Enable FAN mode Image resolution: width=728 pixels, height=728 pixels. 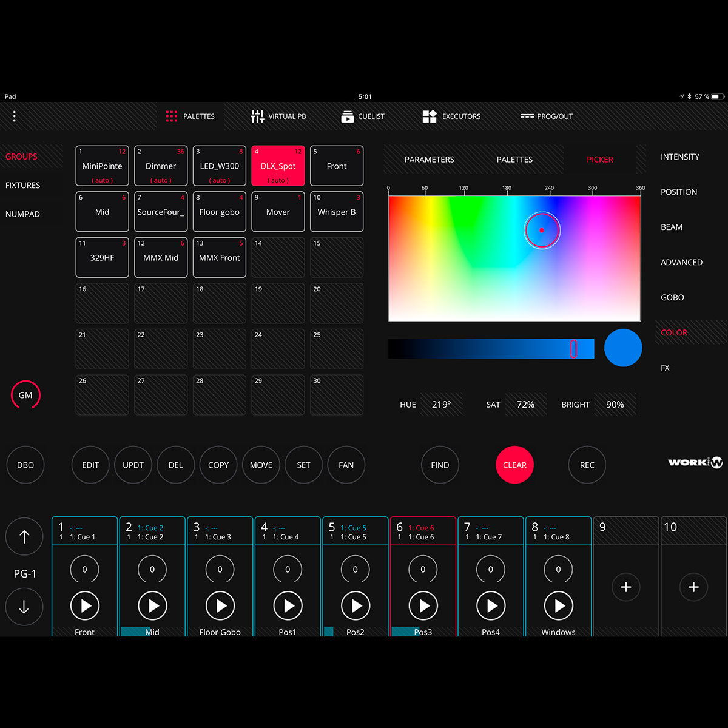tap(346, 465)
